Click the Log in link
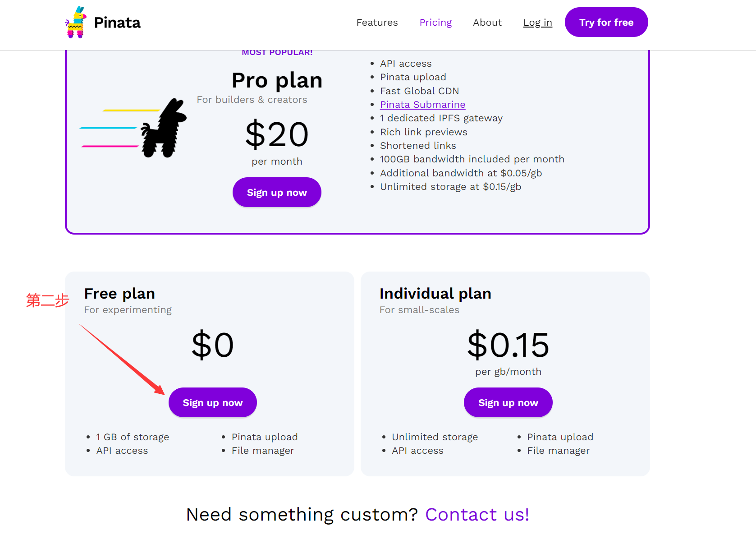Screen dimensions: 756x535 (x=537, y=23)
